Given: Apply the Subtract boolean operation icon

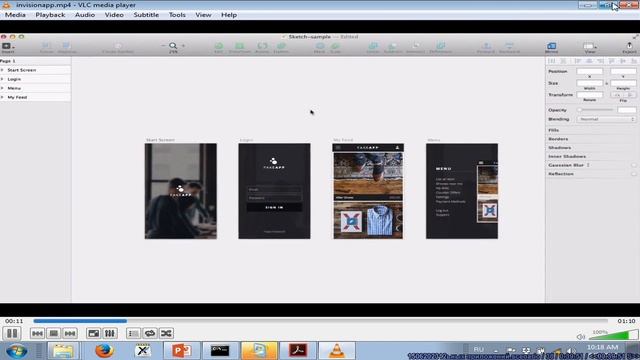Looking at the screenshot, I should tap(393, 46).
